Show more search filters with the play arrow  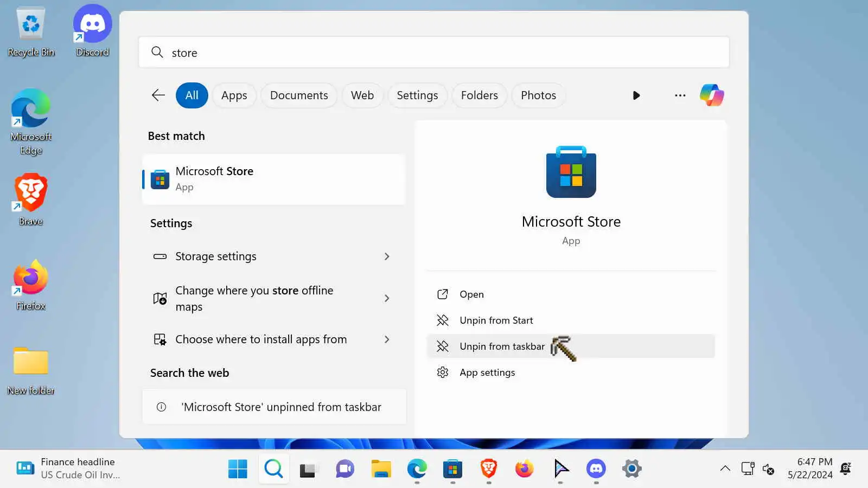click(636, 95)
